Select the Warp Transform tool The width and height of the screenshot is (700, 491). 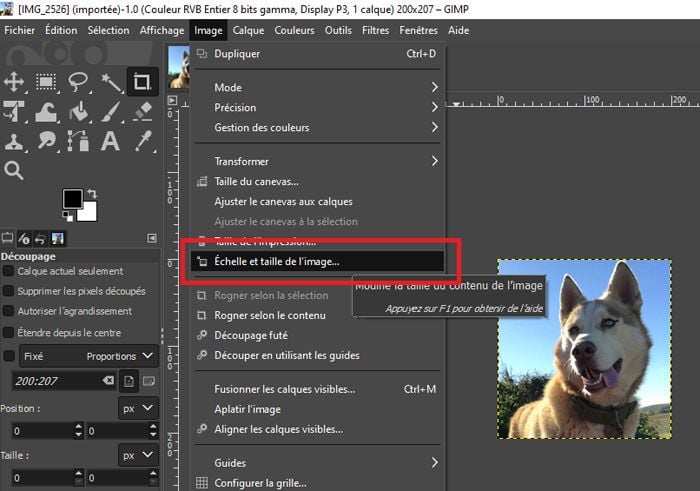click(x=46, y=112)
